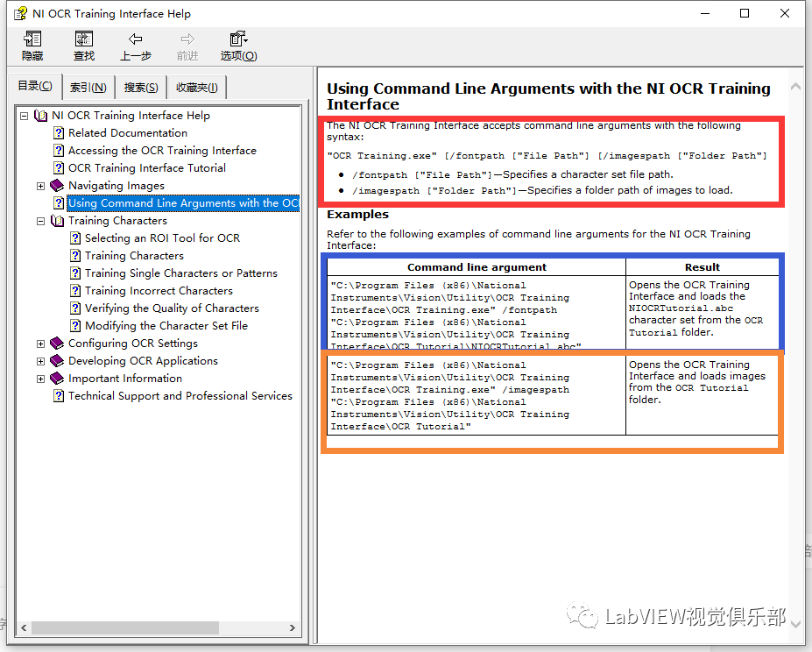Expand the Important Information node
The width and height of the screenshot is (812, 652).
[40, 379]
